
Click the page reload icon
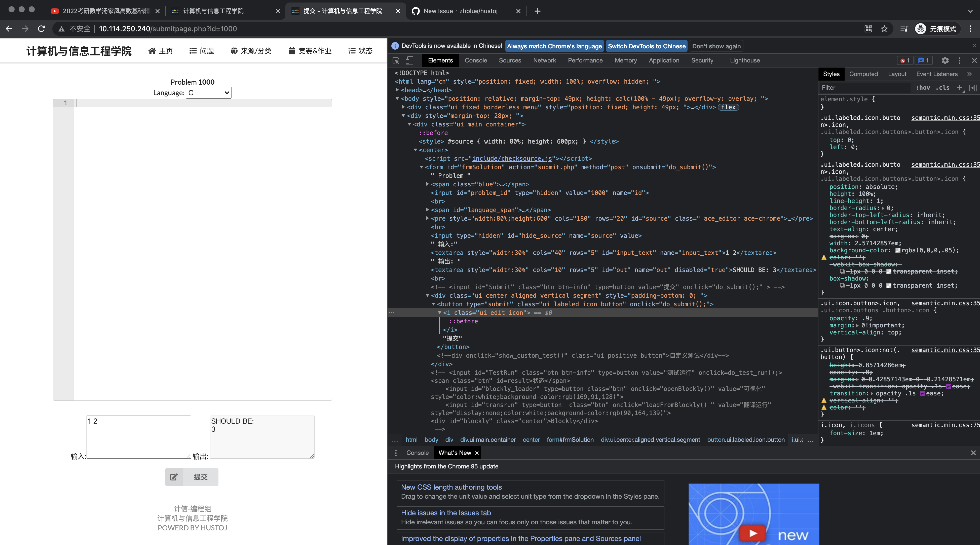(42, 29)
